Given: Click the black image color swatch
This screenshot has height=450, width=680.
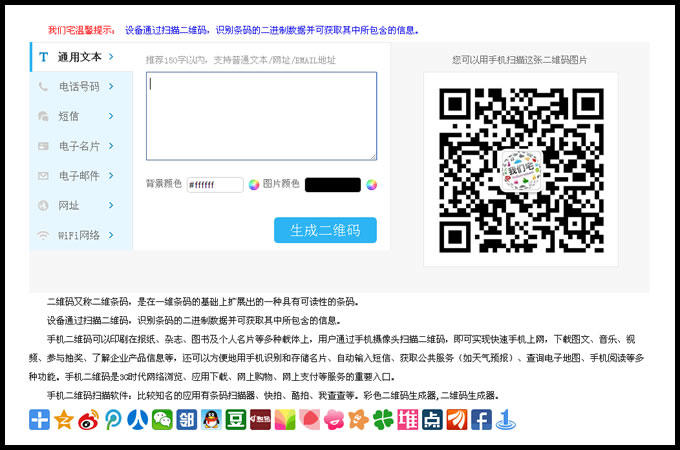Looking at the screenshot, I should (x=333, y=185).
